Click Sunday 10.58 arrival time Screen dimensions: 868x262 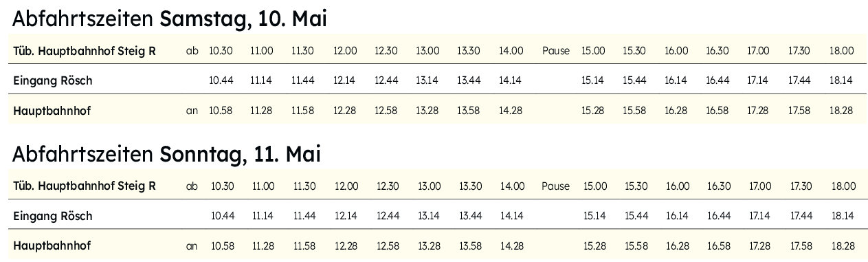(223, 246)
